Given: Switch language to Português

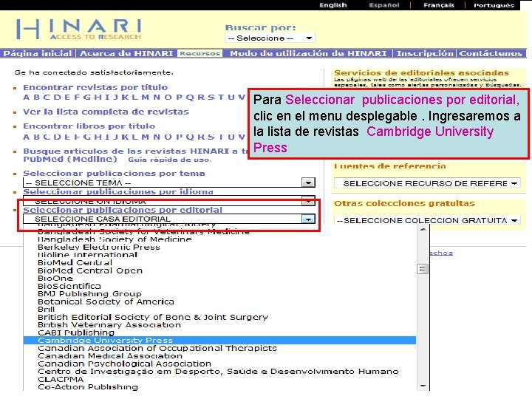Looking at the screenshot, I should coord(494,5).
